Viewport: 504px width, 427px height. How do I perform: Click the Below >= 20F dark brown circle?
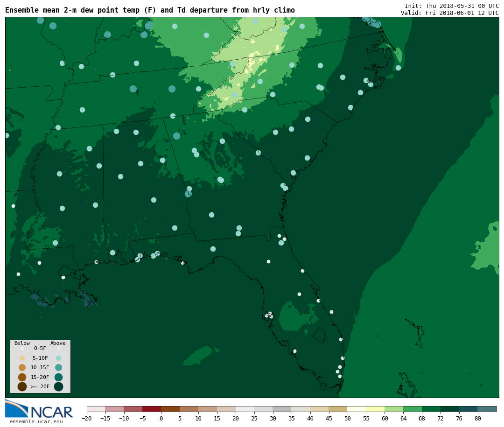click(22, 387)
